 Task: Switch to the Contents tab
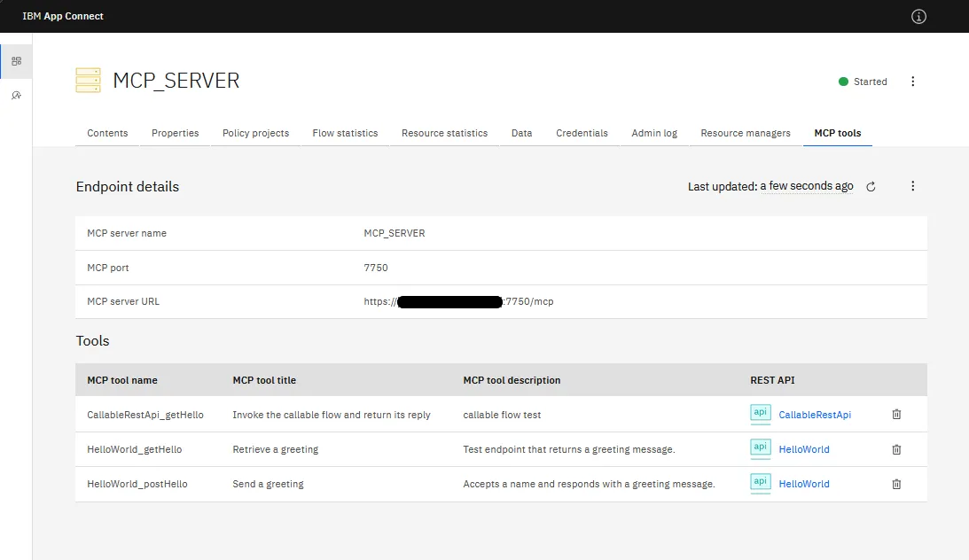pos(107,133)
